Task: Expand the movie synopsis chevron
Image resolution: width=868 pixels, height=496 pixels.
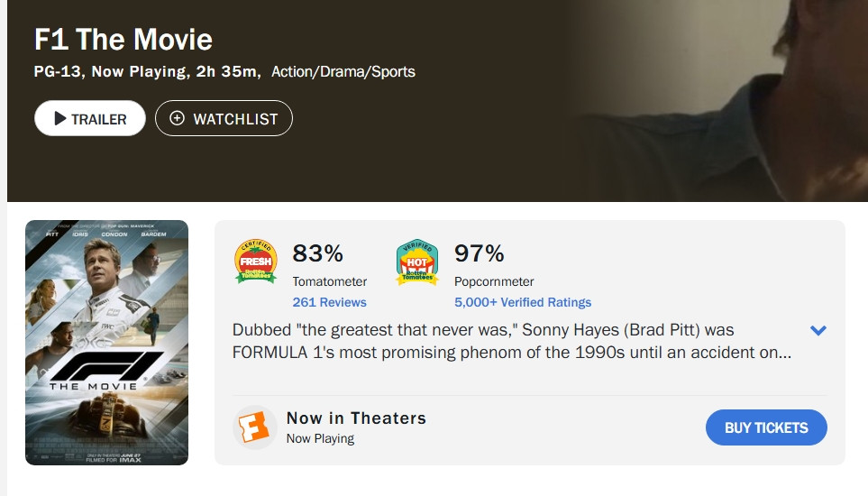Action: (x=818, y=331)
